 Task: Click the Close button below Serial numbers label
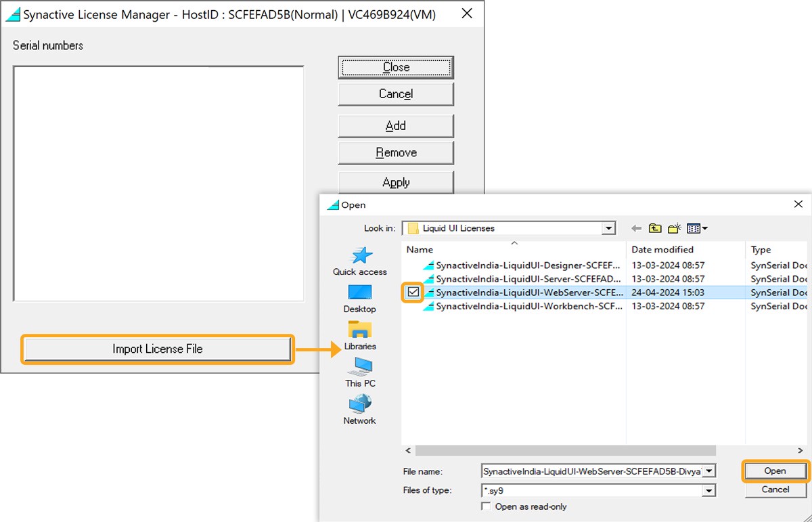396,67
